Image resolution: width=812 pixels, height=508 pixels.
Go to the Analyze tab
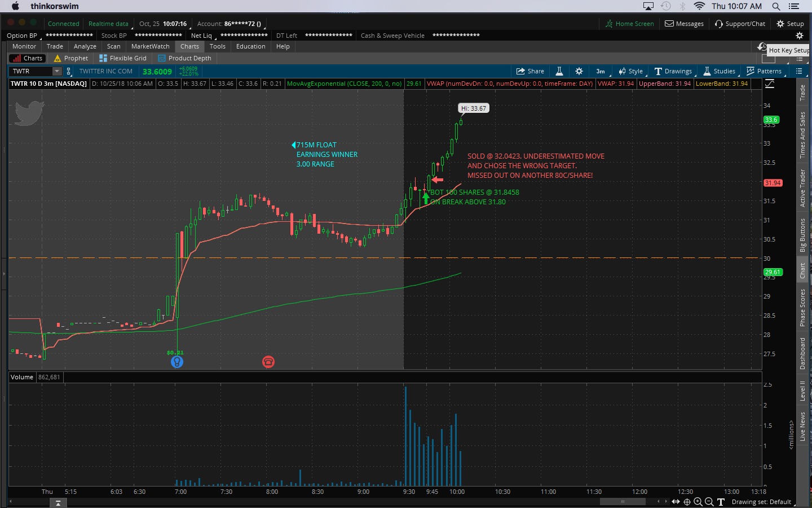pos(85,46)
